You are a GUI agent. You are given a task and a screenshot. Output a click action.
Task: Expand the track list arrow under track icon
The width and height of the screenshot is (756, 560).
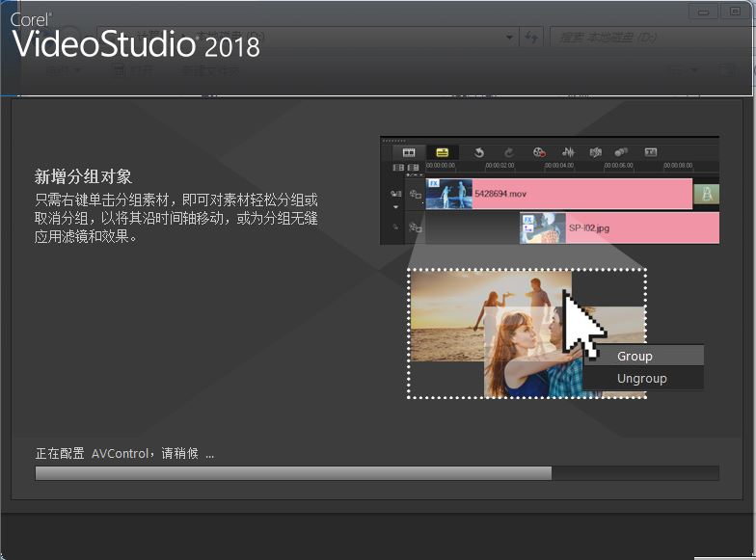click(x=395, y=206)
